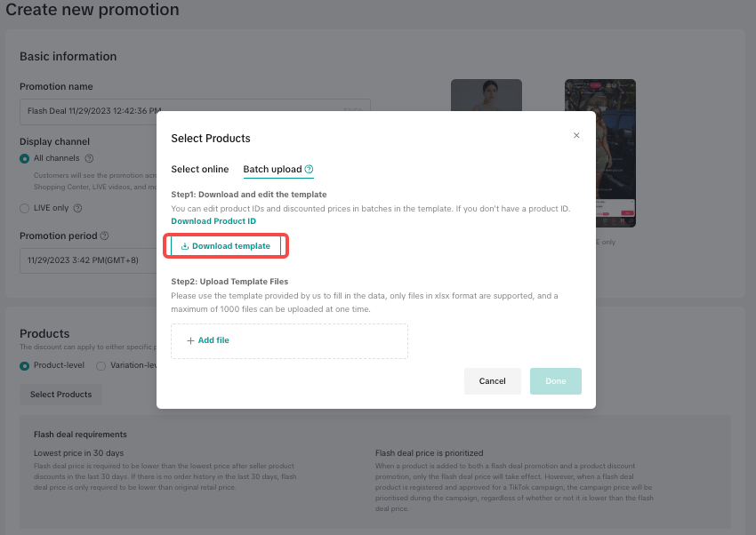Choose the LIVE only radio option
The image size is (756, 535).
pos(25,208)
